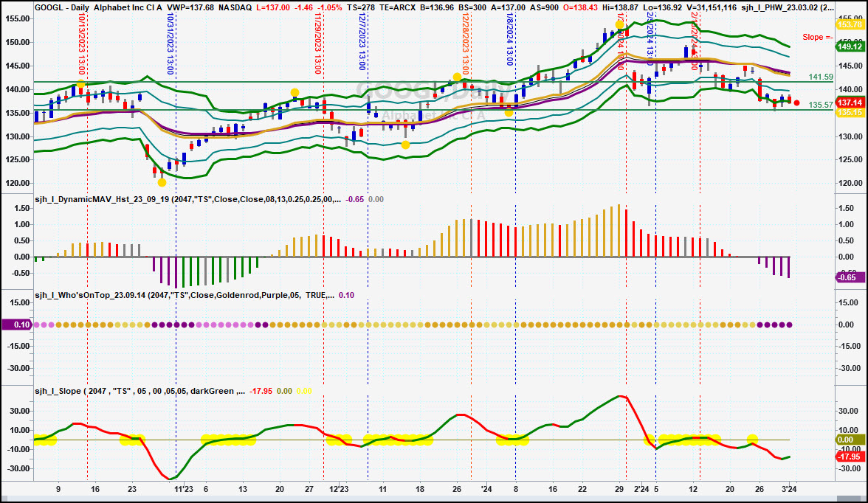Click the red 'Slope =-' annotation
Viewport: 868px width, 503px height.
click(x=818, y=37)
